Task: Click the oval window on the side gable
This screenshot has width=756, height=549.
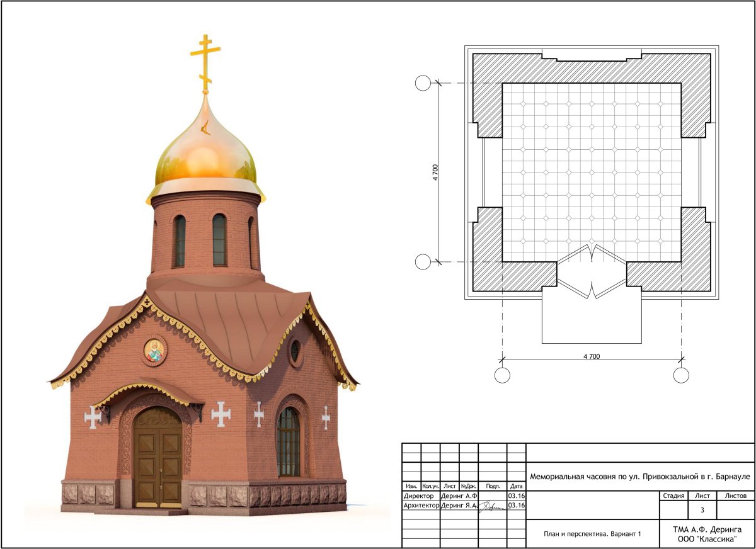Action: [295, 351]
